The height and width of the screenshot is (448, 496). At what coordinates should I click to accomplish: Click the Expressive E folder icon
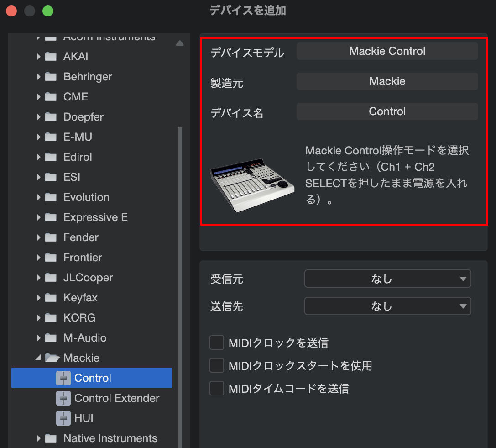pyautogui.click(x=51, y=217)
